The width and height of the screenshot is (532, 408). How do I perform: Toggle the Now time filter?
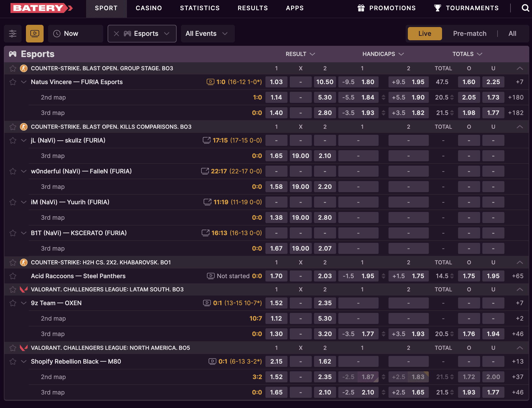(75, 33)
